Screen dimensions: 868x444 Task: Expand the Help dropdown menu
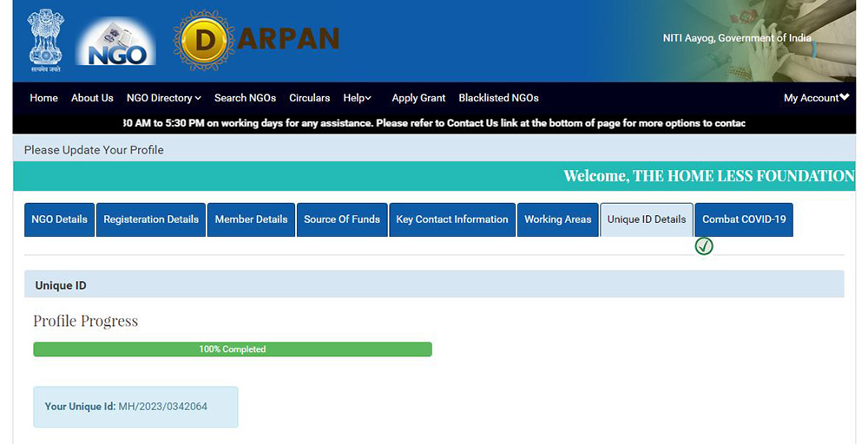pyautogui.click(x=357, y=98)
